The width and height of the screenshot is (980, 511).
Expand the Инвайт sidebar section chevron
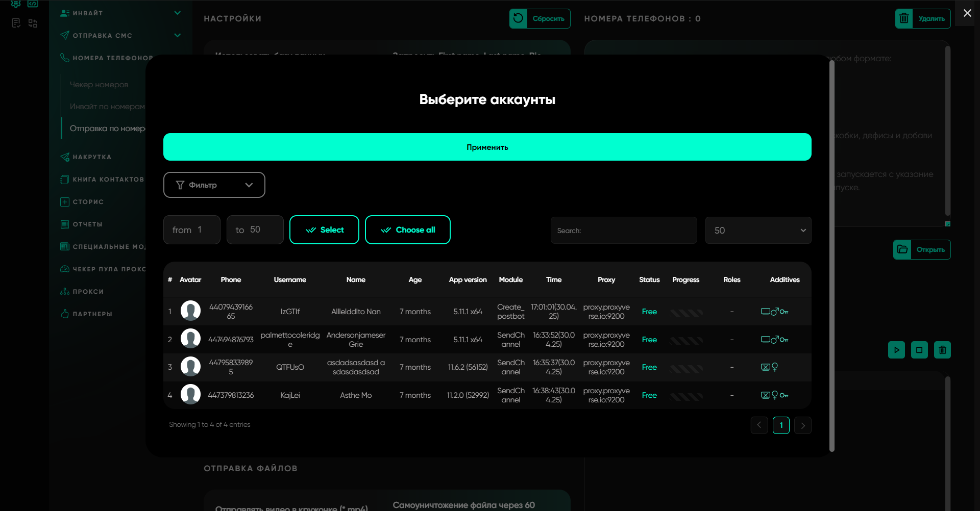point(177,13)
